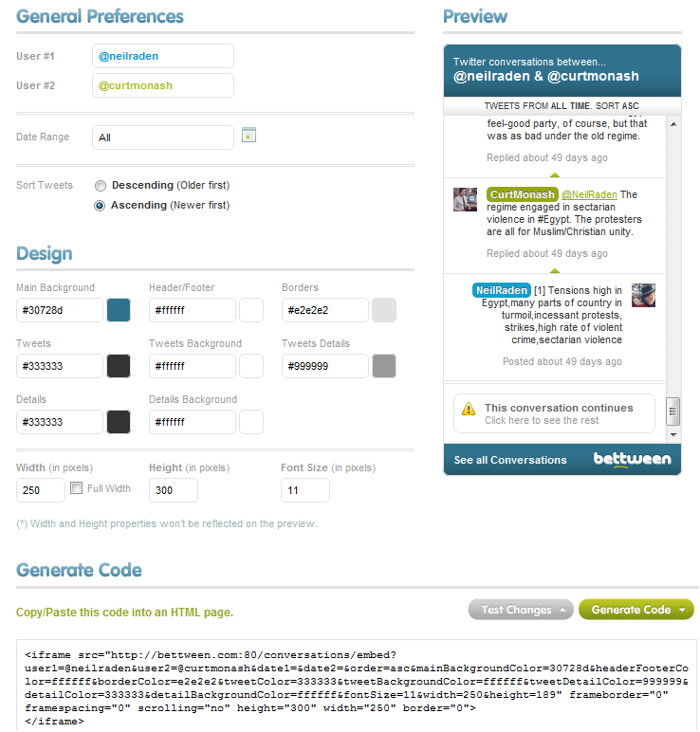Enable the Full Width checkbox
The width and height of the screenshot is (700, 732).
pos(77,488)
